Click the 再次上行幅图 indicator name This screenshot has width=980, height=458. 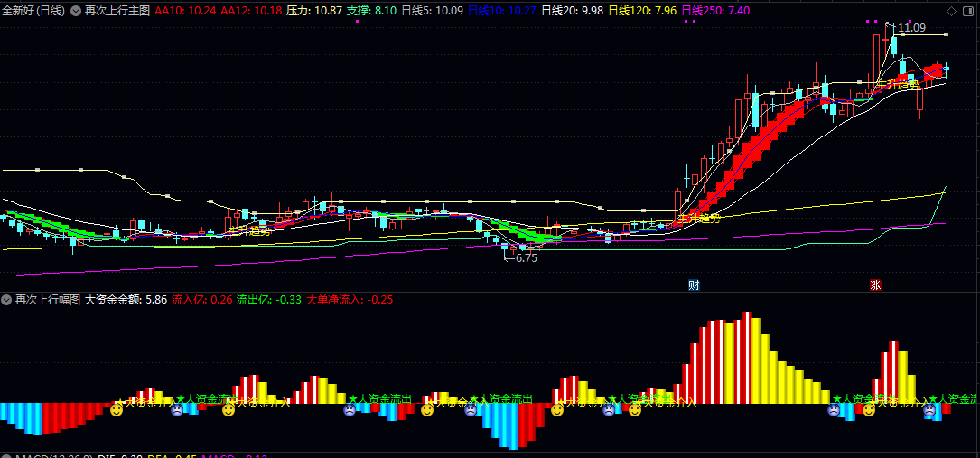click(48, 299)
